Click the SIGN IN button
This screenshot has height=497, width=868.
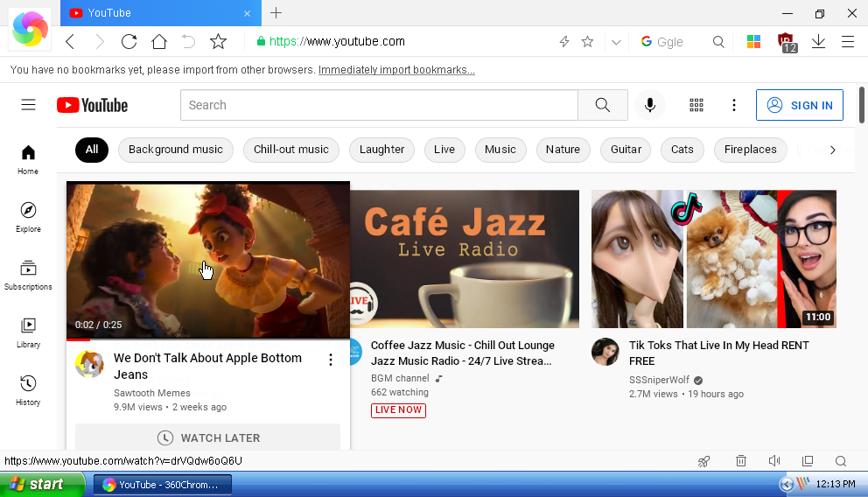coord(800,105)
